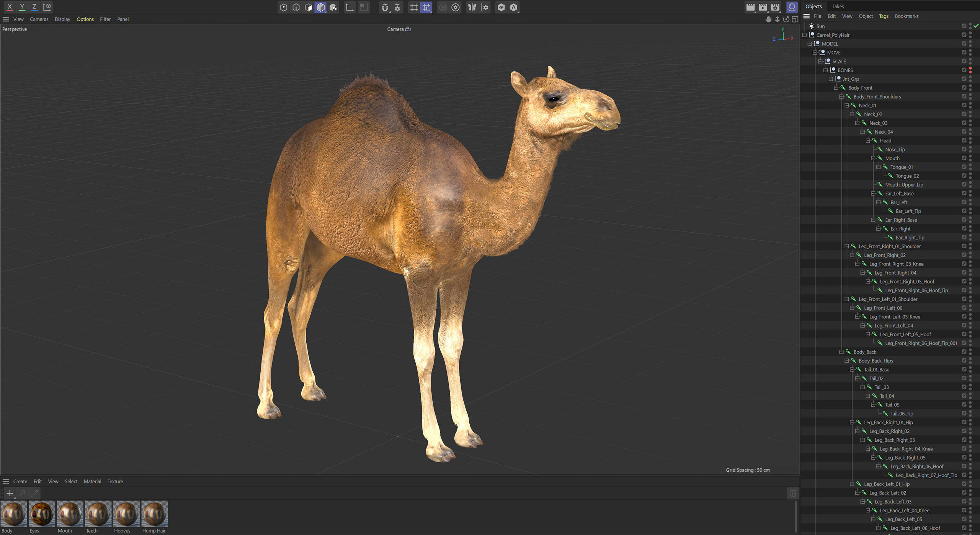
Task: Select Points mode in top toolbar
Action: tap(284, 7)
